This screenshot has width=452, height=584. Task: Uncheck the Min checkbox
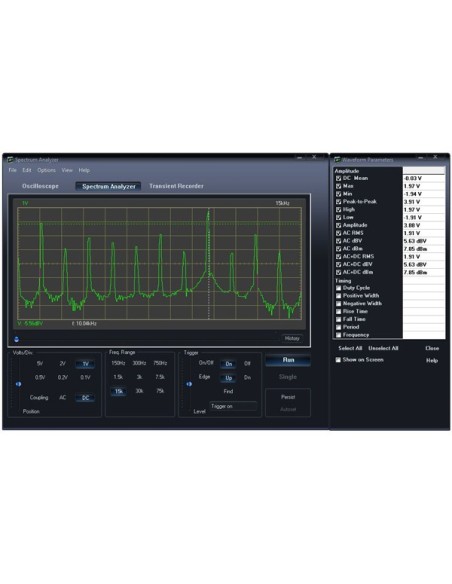click(x=338, y=194)
